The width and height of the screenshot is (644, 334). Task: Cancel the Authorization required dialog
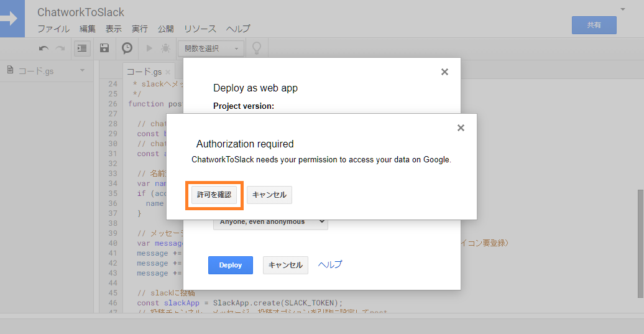[269, 195]
